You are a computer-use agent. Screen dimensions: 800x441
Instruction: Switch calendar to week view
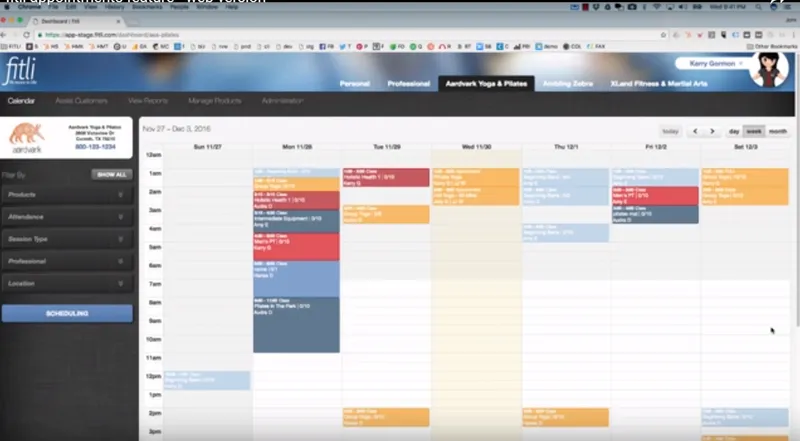click(x=754, y=131)
